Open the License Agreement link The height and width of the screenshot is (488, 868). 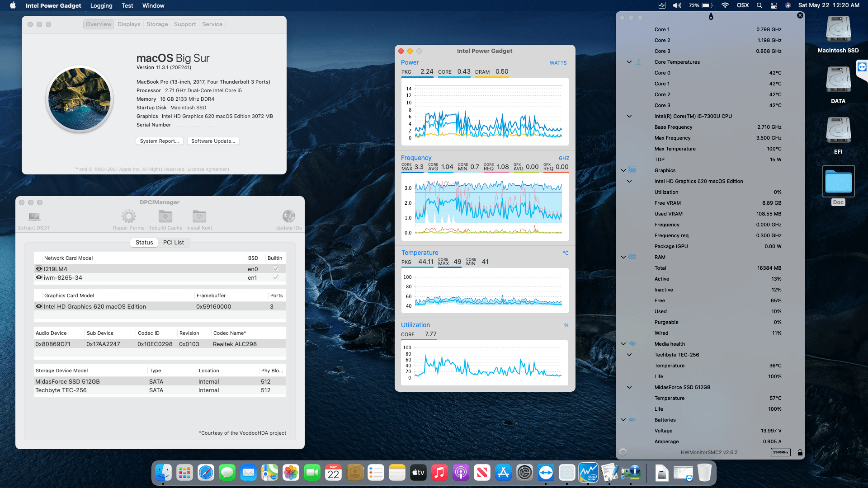(x=208, y=169)
